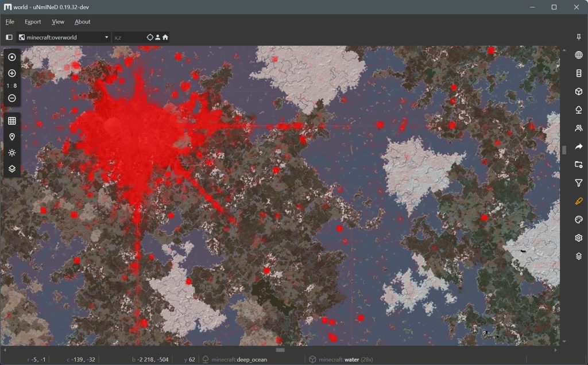Open the color palette options
588x365 pixels.
578,219
